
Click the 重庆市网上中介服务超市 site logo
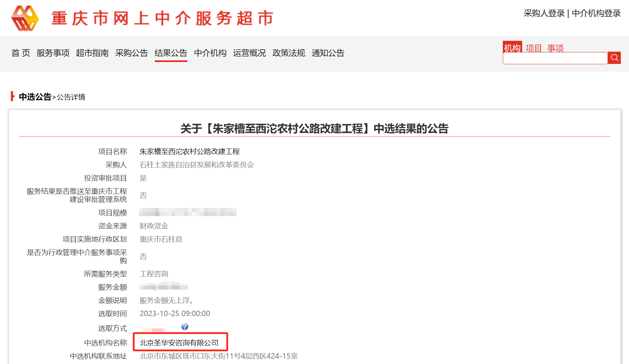pos(142,18)
